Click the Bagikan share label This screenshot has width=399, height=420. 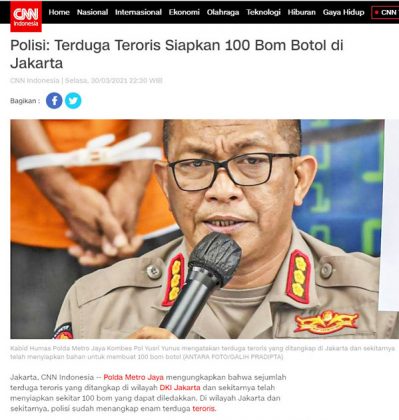[x=25, y=101]
